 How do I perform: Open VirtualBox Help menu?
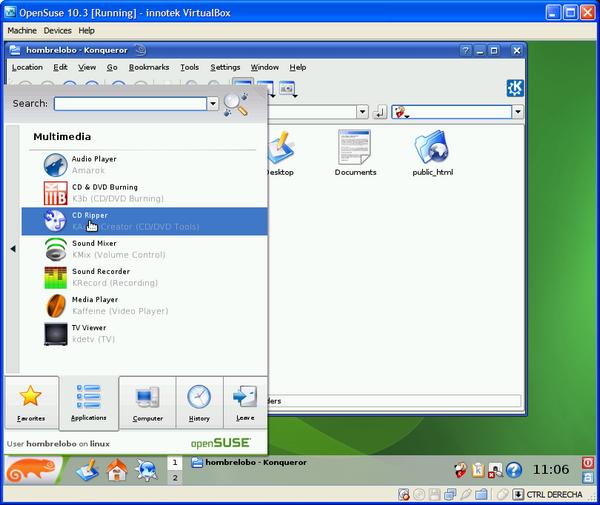point(86,31)
